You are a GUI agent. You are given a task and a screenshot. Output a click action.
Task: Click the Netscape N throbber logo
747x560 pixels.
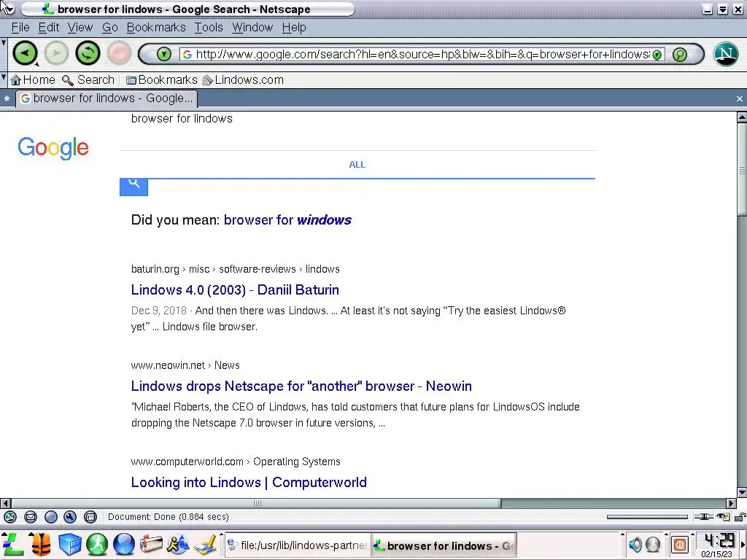click(726, 54)
